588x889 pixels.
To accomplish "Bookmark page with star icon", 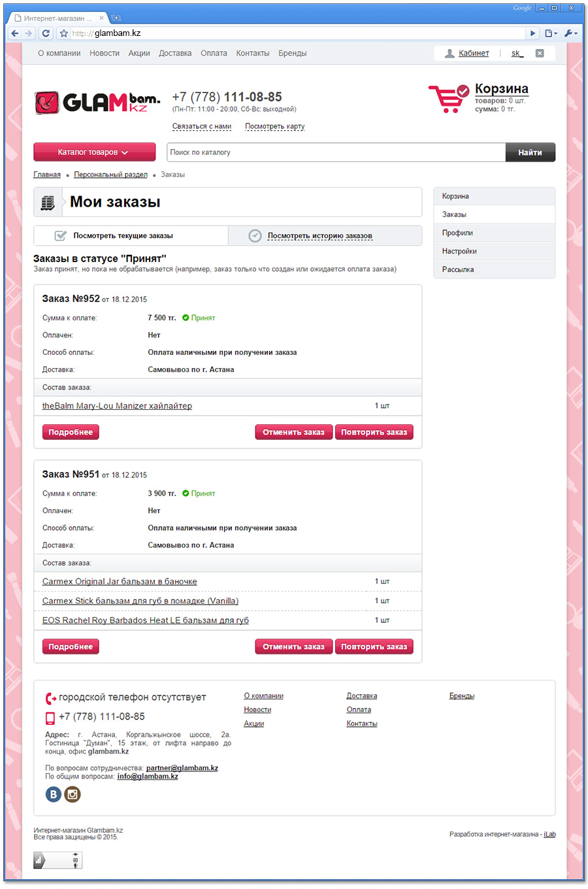I will click(x=64, y=33).
